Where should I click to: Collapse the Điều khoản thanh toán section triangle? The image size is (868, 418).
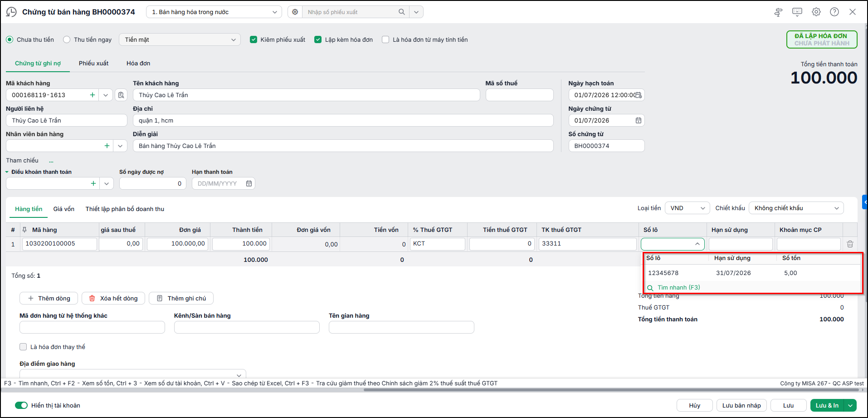coord(7,172)
